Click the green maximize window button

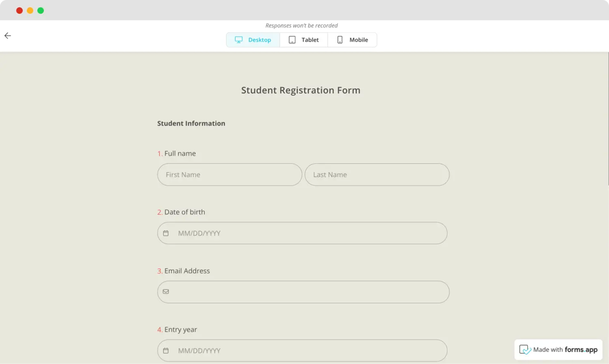coord(41,10)
